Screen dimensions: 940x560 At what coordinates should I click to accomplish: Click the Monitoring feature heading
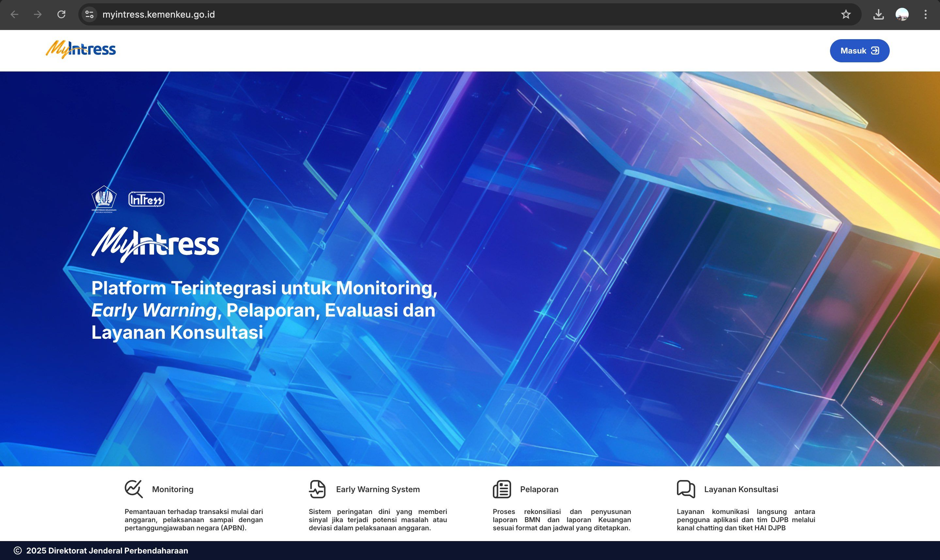coord(172,489)
